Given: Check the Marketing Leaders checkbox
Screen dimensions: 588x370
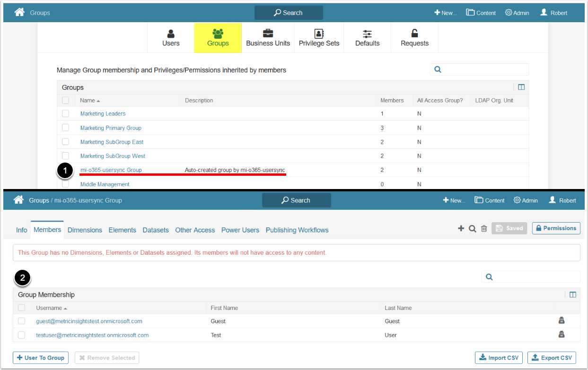Looking at the screenshot, I should [65, 113].
